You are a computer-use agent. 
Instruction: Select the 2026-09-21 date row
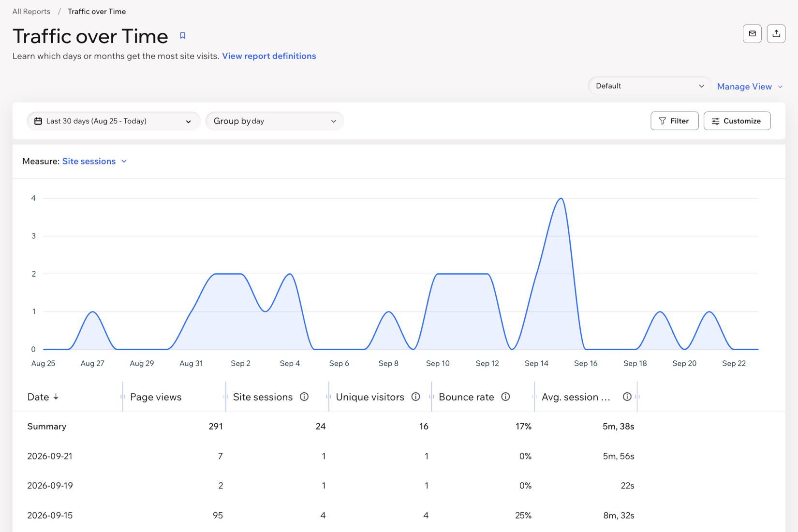point(399,456)
